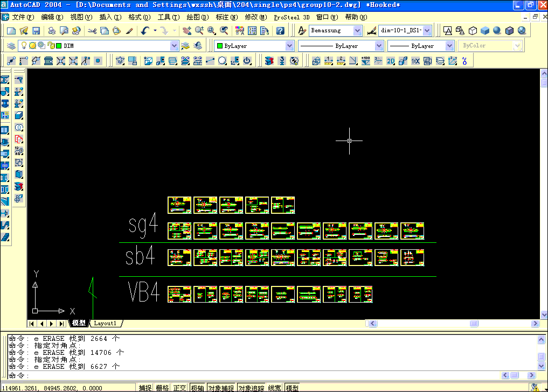Open the 视图(V) menu
Viewport: 548px width, 392px height.
(81, 17)
